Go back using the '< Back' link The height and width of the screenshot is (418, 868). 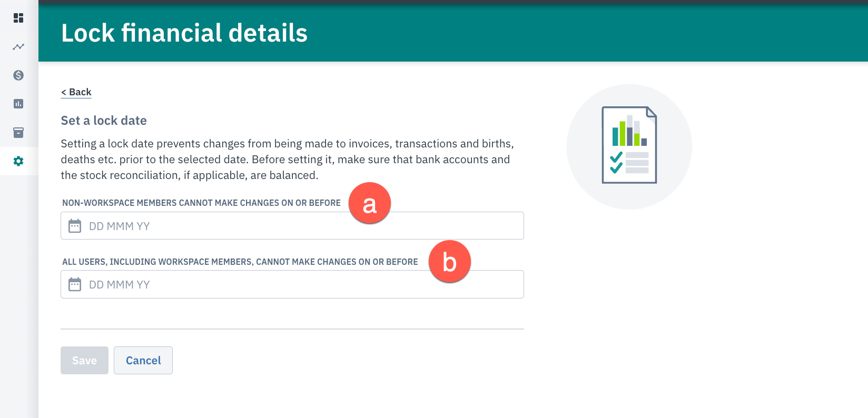pyautogui.click(x=76, y=92)
